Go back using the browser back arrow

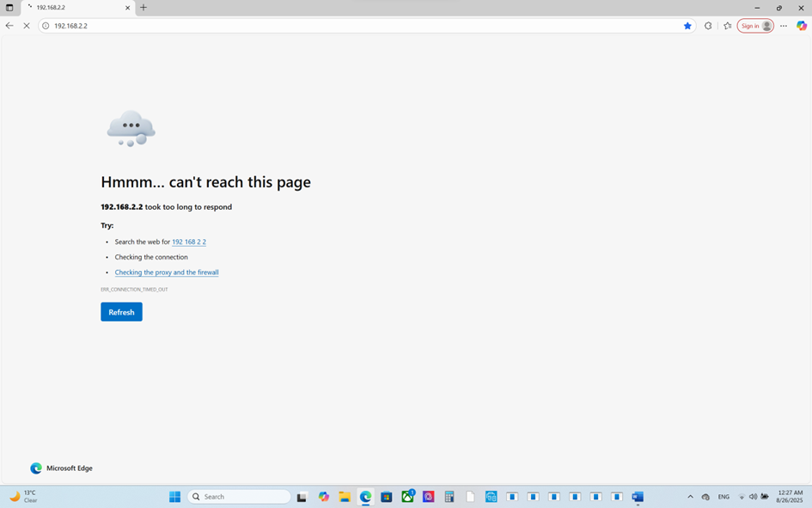point(9,26)
